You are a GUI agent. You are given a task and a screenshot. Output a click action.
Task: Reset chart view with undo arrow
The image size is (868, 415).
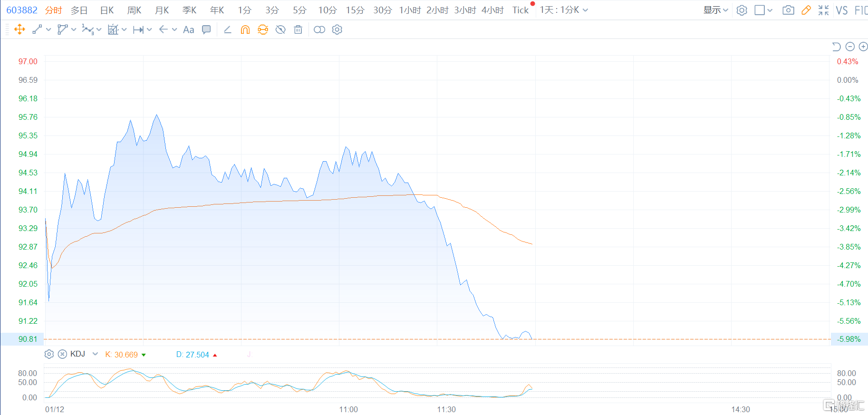click(837, 47)
